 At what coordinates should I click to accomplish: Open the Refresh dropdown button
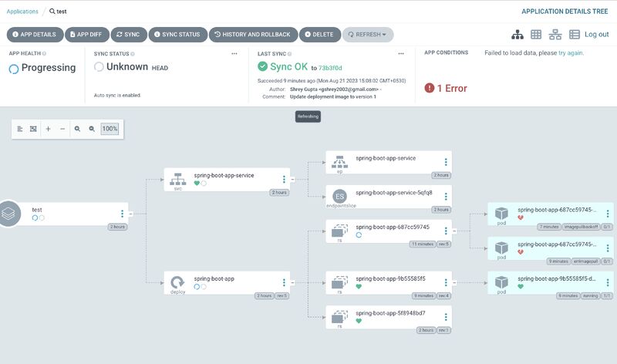[x=368, y=35]
